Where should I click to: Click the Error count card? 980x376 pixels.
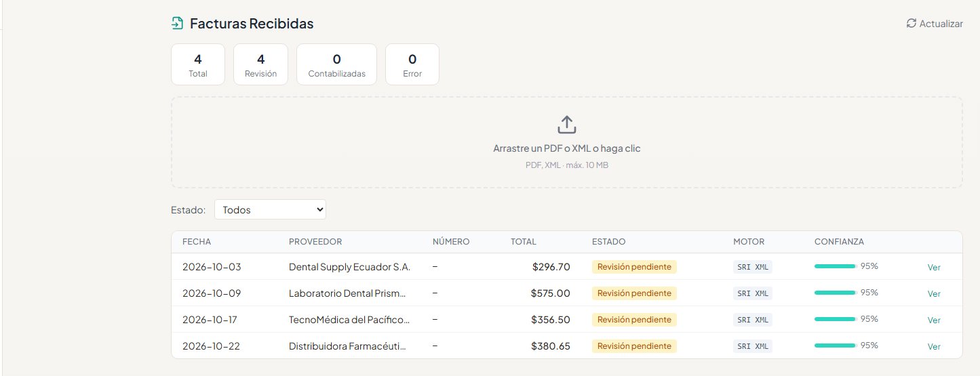(412, 64)
